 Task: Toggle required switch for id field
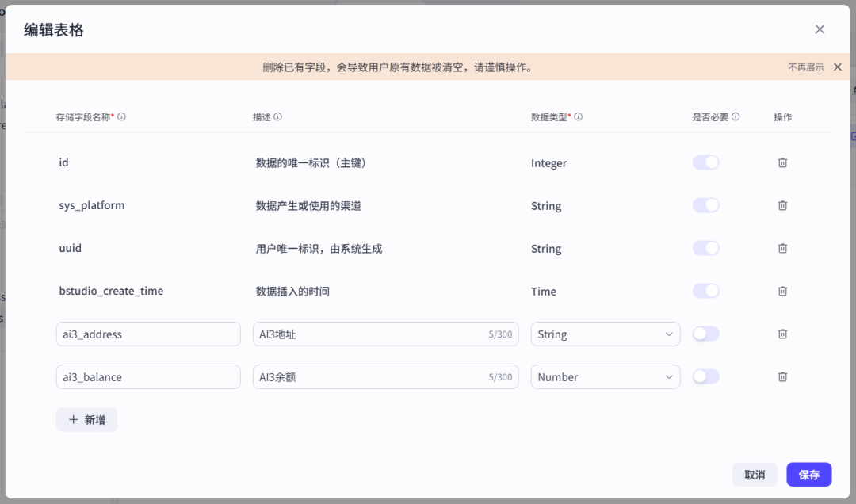click(x=706, y=162)
